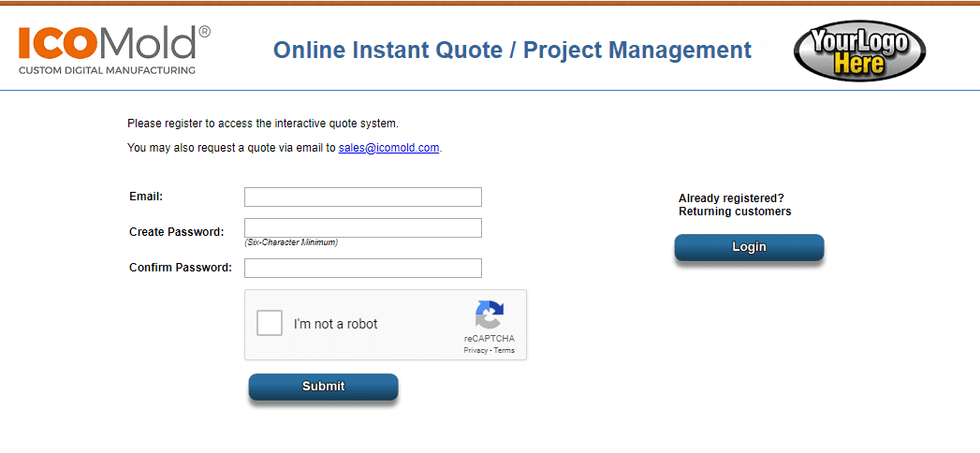
Task: Click the Email: field label
Action: [146, 197]
